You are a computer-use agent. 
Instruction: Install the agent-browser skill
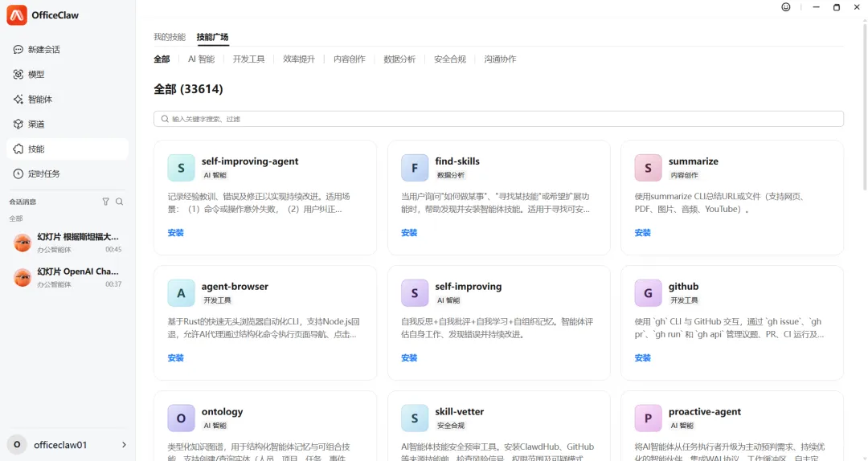coord(175,358)
